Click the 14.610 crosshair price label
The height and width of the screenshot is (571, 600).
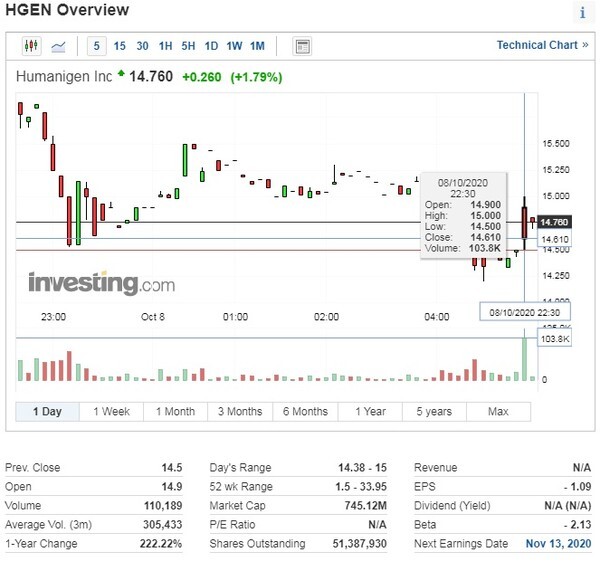(x=555, y=240)
